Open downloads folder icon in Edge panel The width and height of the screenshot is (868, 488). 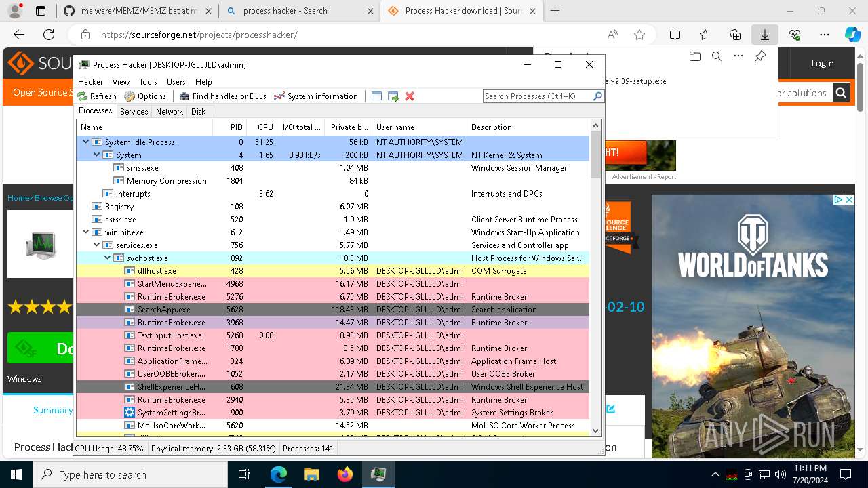click(694, 57)
